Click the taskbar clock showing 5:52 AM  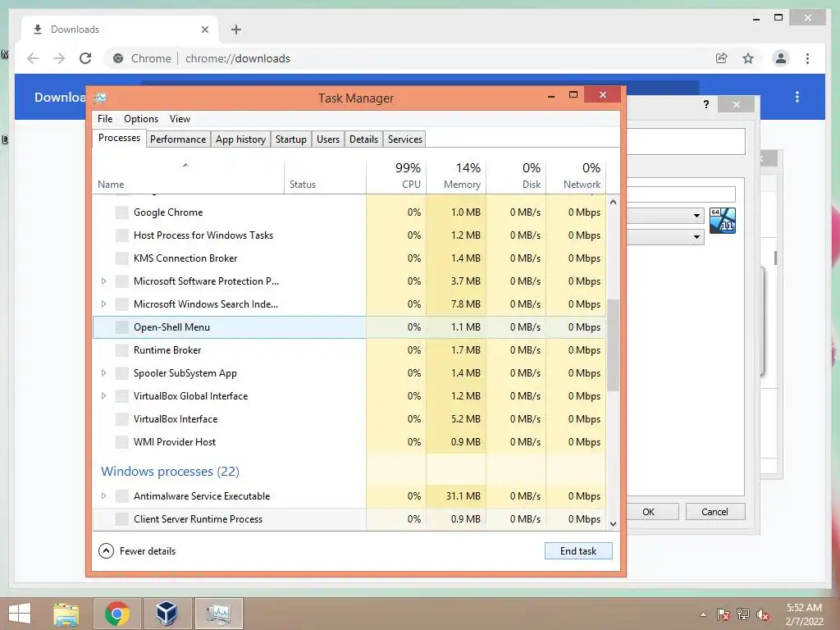pyautogui.click(x=804, y=614)
